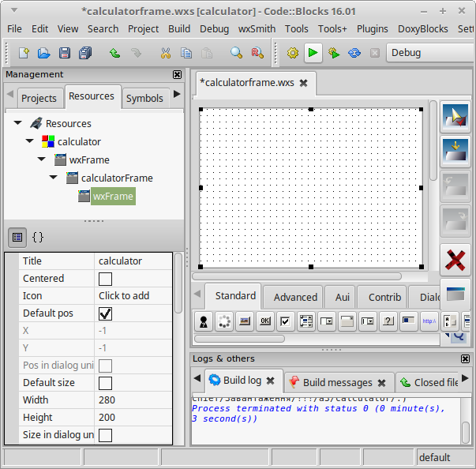The width and height of the screenshot is (476, 469).
Task: Reveal more log tabs to the right
Action: (465, 378)
